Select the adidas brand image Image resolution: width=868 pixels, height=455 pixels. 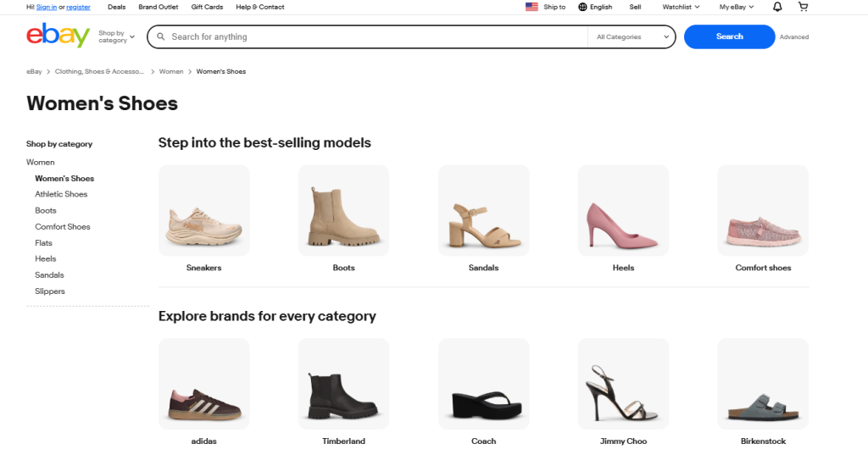click(204, 384)
